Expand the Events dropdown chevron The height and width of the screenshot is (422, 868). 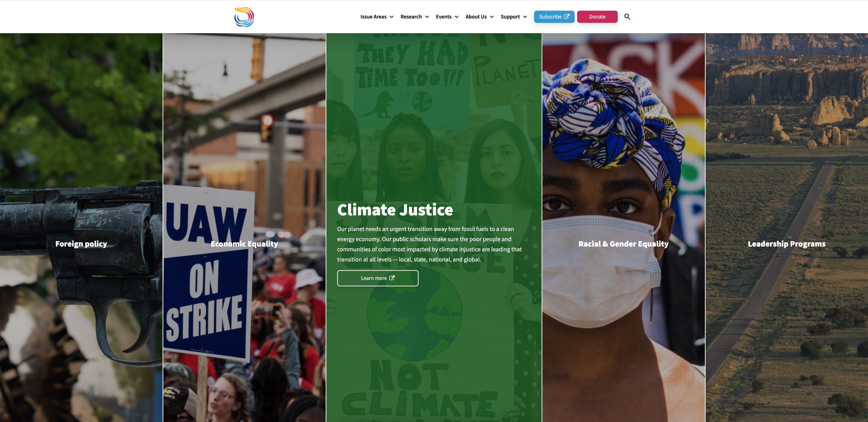457,17
